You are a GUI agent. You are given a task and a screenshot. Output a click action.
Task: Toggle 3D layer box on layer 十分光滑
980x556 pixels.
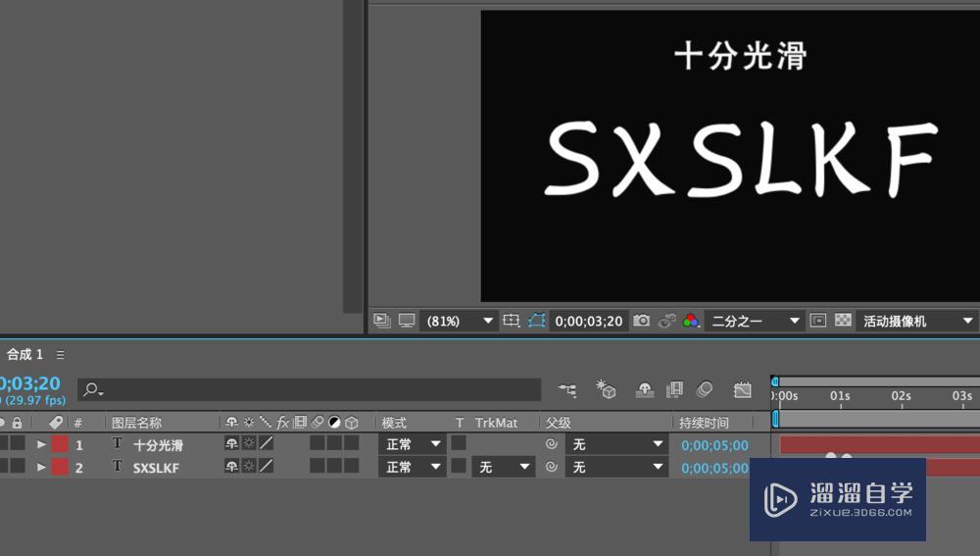pyautogui.click(x=352, y=443)
